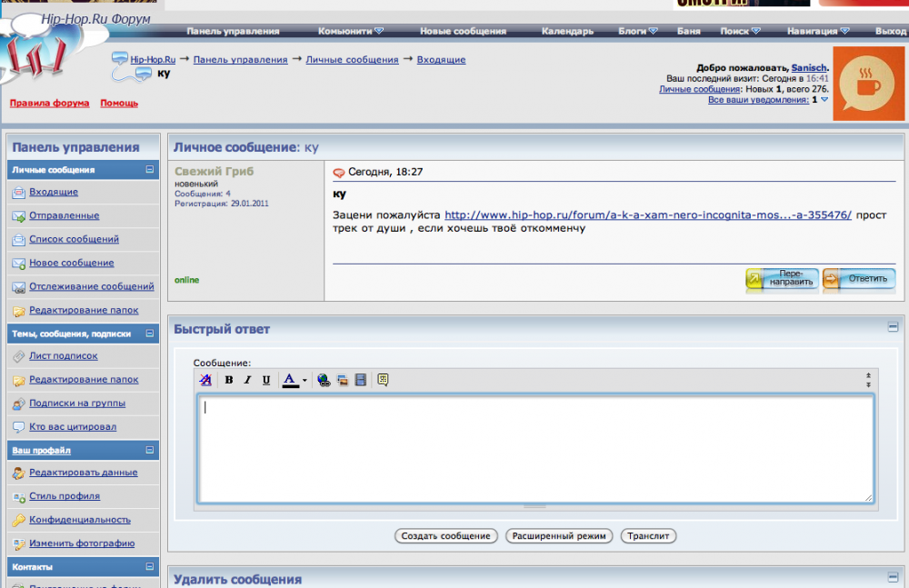Viewport: 909px width, 588px height.
Task: Open the Все ваши уведомления link
Action: click(x=758, y=100)
